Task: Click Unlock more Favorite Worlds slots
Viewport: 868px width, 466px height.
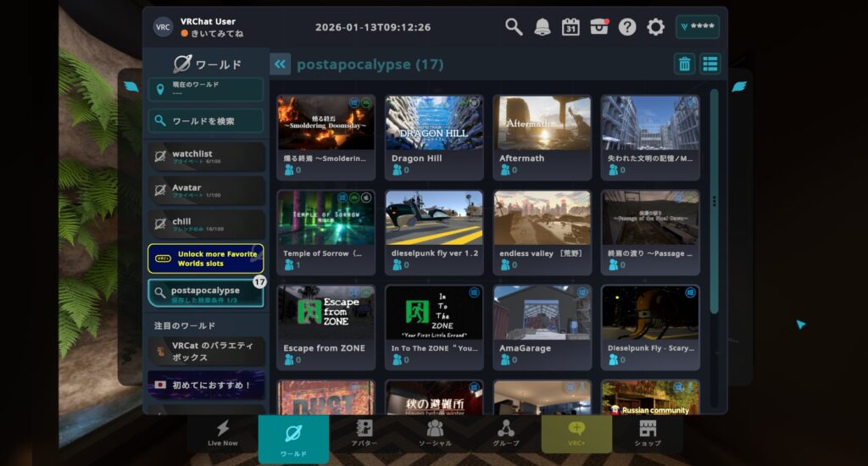Action: point(206,258)
